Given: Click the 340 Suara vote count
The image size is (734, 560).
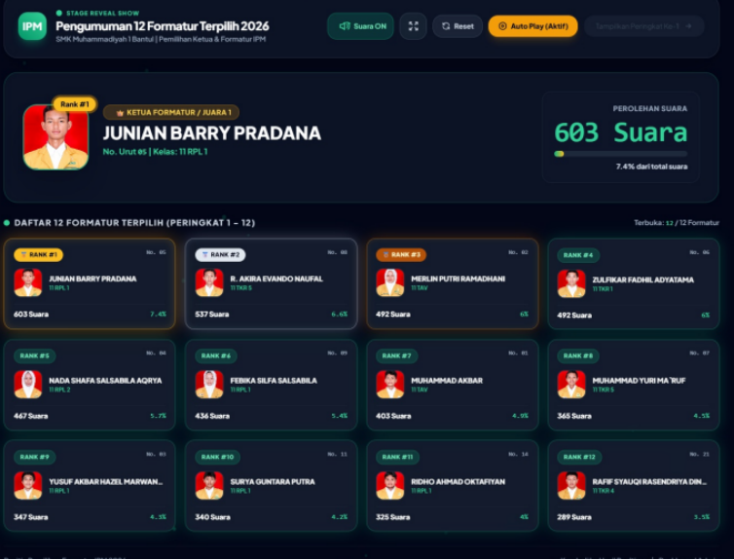Looking at the screenshot, I should (x=212, y=517).
